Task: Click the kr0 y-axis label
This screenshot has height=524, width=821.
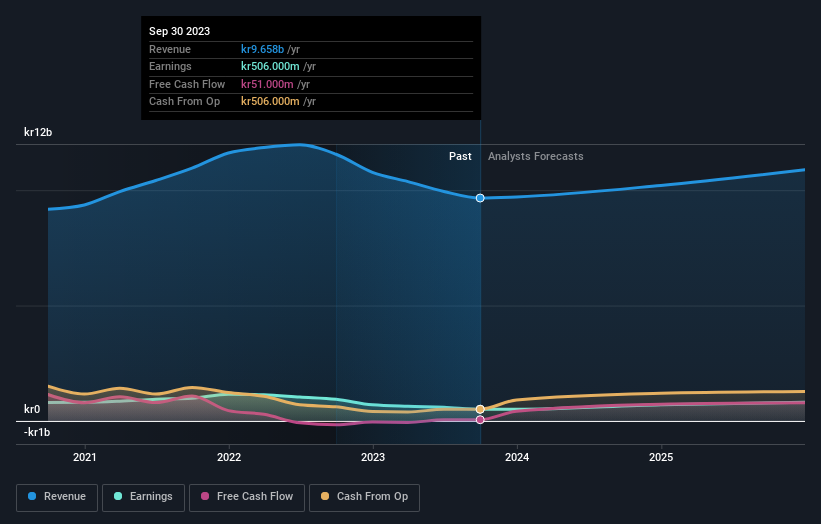Action: 32,409
